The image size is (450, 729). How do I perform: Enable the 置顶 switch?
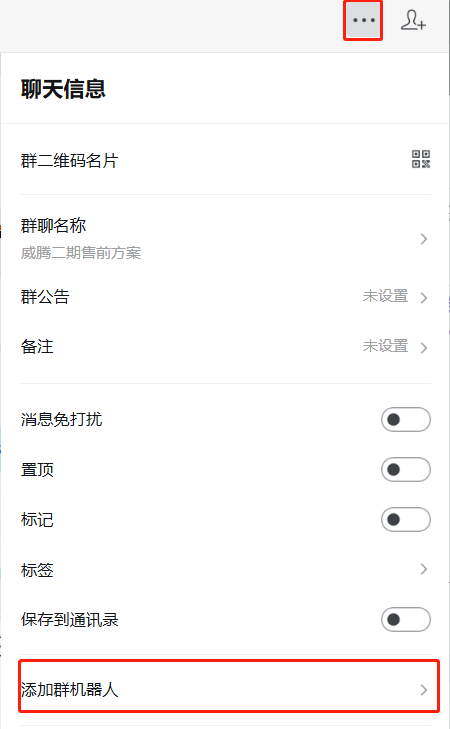click(406, 470)
